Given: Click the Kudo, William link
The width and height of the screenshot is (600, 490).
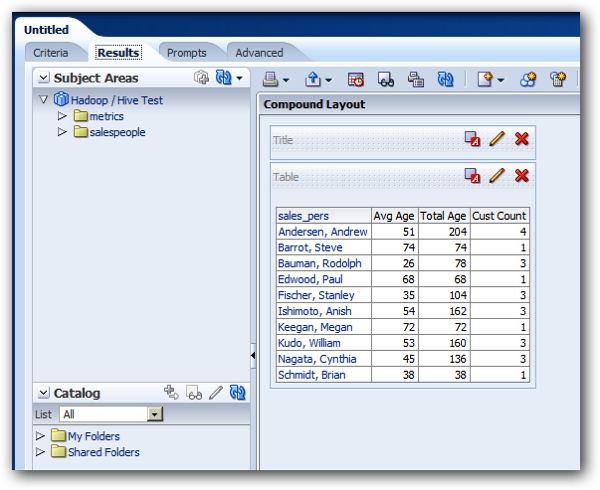Looking at the screenshot, I should [309, 343].
